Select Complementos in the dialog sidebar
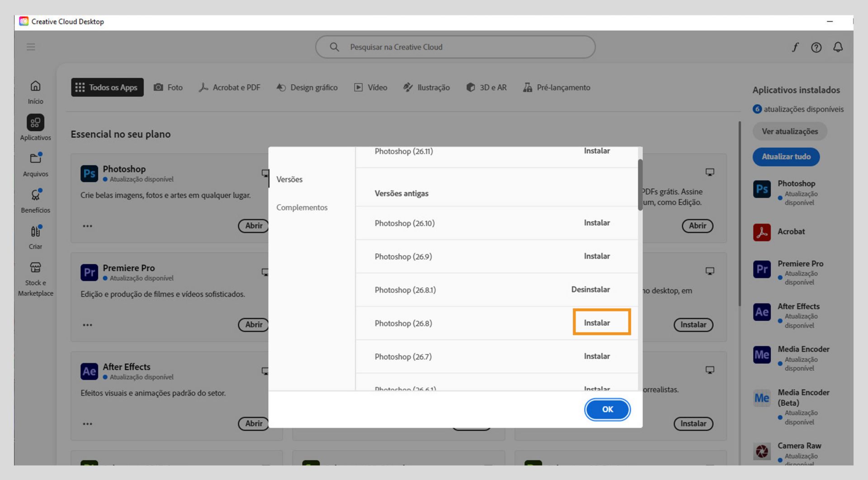Screen dimensions: 868x480 click(302, 208)
